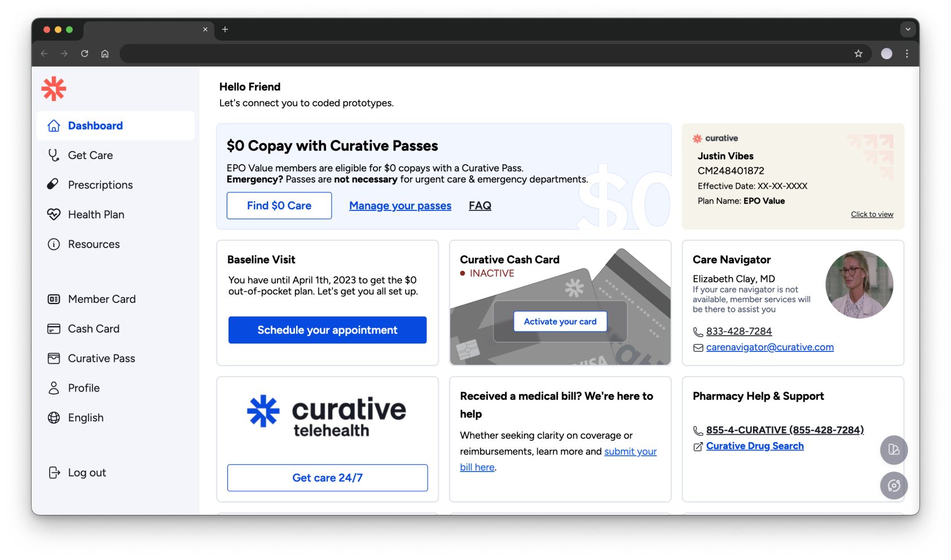Click the 'Baseline Visit' card title
951x560 pixels.
click(x=261, y=259)
